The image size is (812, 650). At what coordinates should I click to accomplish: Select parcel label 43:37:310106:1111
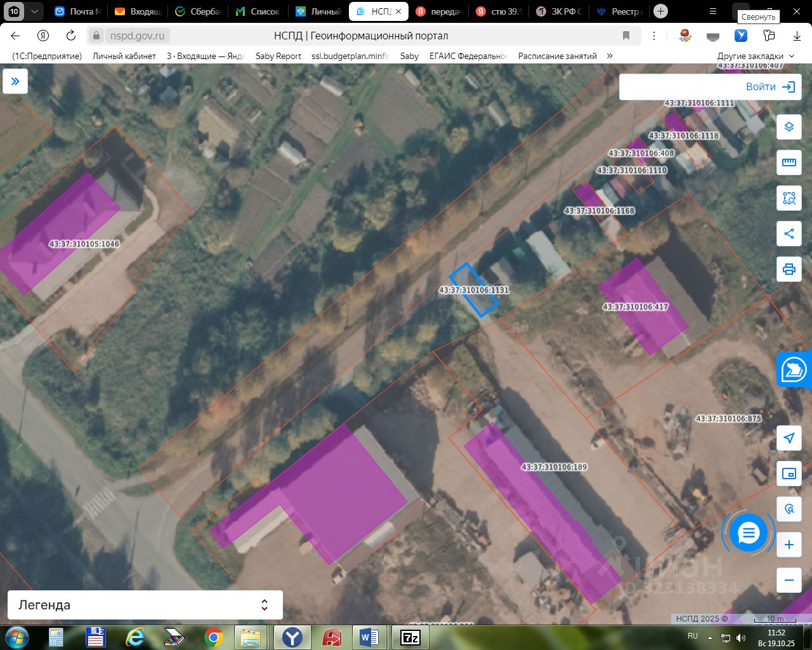(x=699, y=103)
